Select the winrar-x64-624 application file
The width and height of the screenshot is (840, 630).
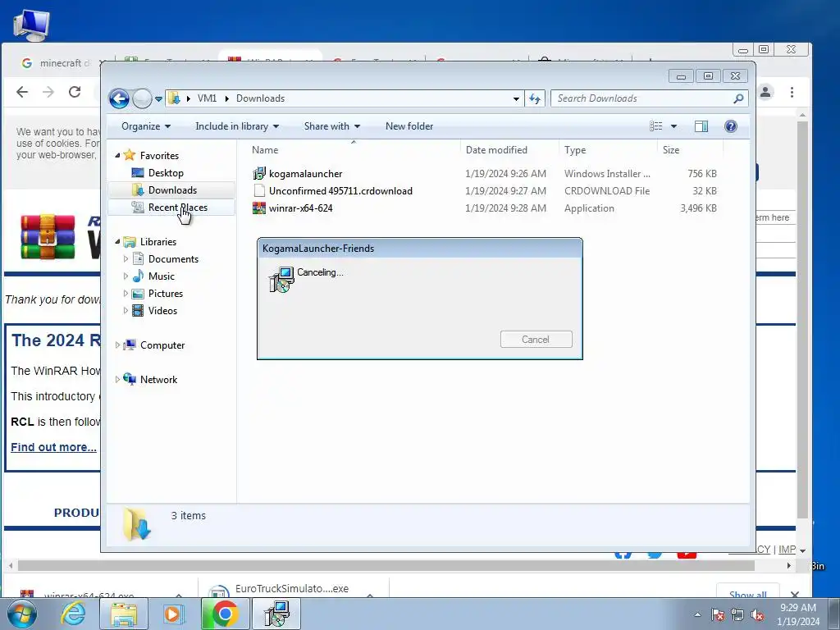(x=300, y=208)
